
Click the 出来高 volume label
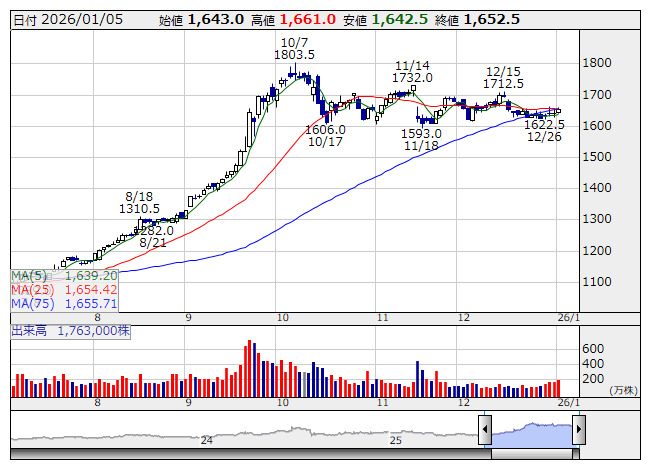coord(29,331)
